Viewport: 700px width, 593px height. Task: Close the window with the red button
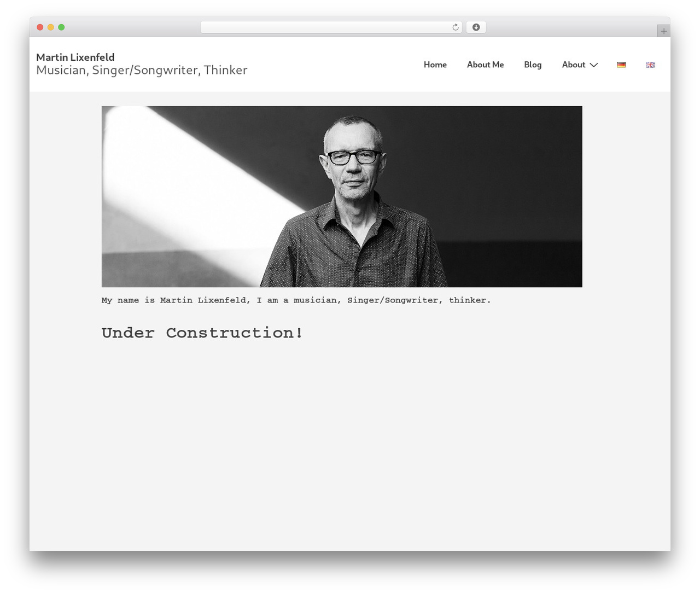40,27
